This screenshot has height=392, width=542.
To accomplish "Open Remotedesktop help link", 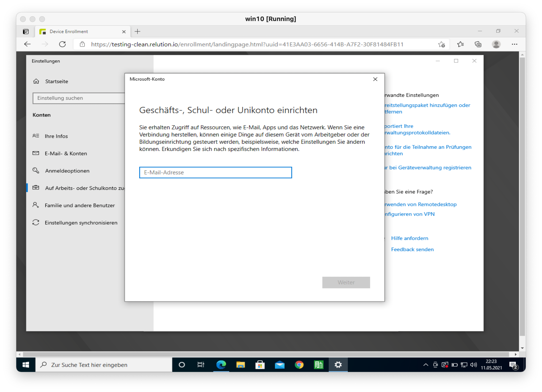I will 421,204.
